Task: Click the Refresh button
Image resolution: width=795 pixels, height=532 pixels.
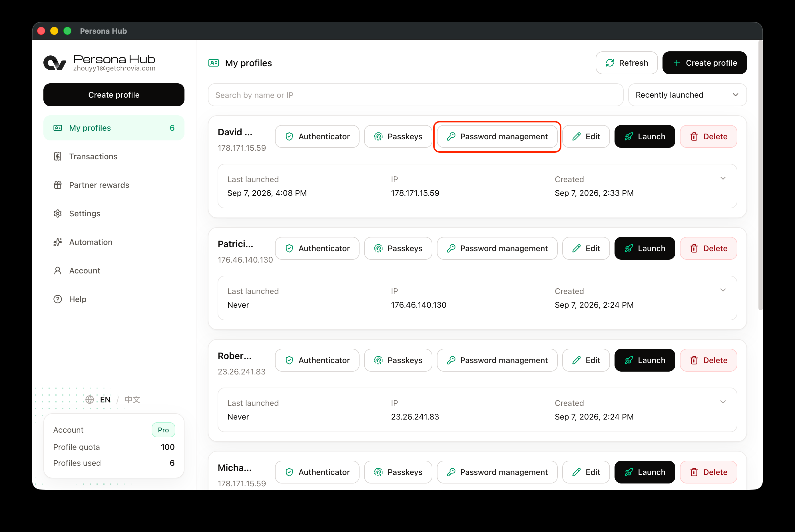Action: [627, 63]
